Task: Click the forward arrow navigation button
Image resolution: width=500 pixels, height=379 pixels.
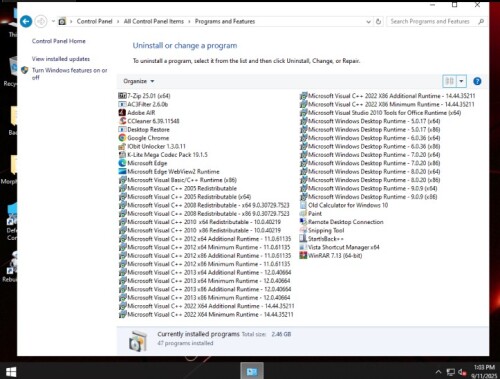Action: tap(41, 22)
